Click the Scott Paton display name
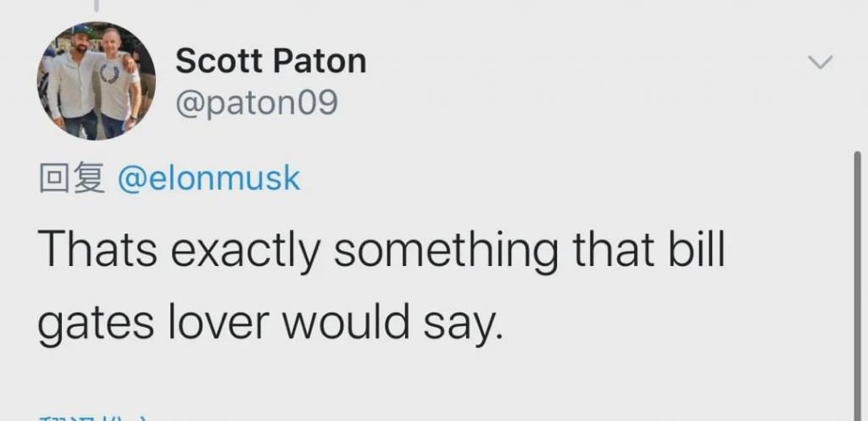The width and height of the screenshot is (868, 421). 270,61
